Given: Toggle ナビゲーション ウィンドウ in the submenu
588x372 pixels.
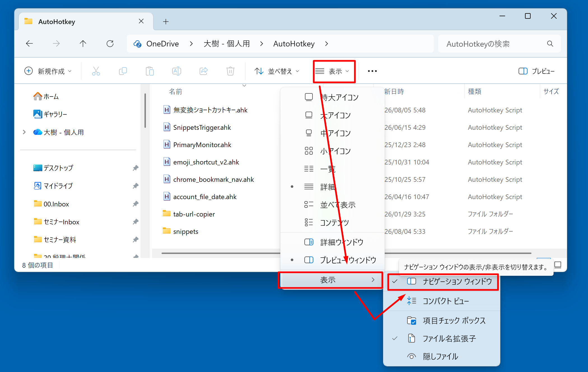Looking at the screenshot, I should tap(443, 281).
